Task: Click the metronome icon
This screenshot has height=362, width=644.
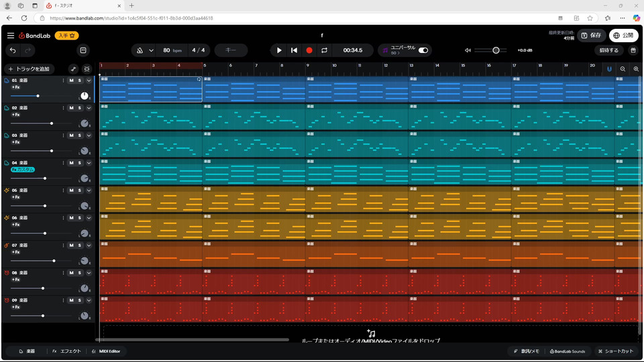Action: (140, 50)
